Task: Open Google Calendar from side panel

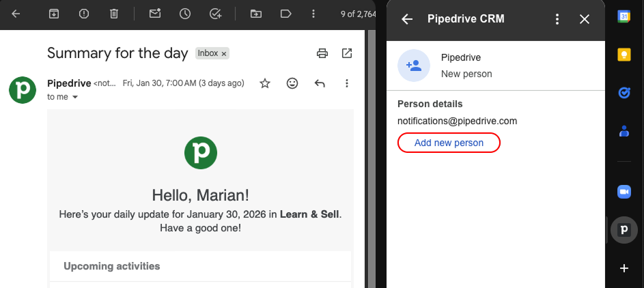Action: (624, 17)
